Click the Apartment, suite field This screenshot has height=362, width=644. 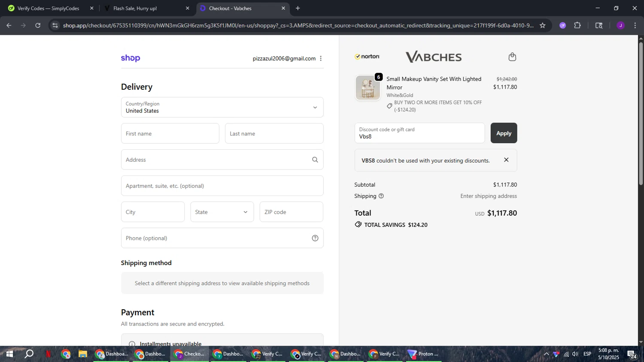pos(222,186)
